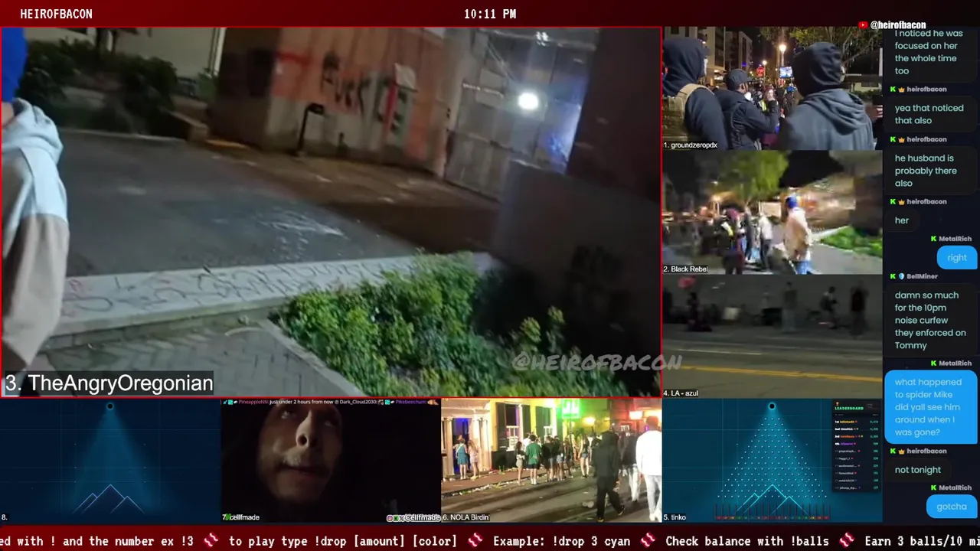This screenshot has height=551, width=980.
Task: Click the Kick icon above 'not tonight'
Action: [x=893, y=451]
